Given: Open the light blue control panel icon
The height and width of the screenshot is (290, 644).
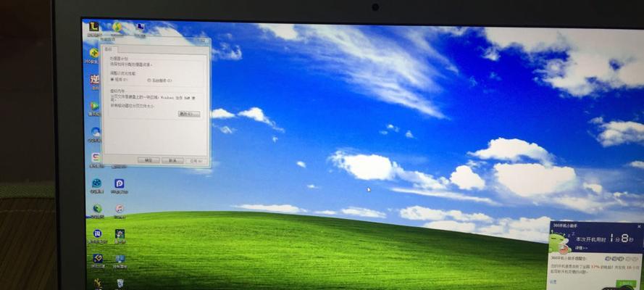Looking at the screenshot, I should [120, 259].
